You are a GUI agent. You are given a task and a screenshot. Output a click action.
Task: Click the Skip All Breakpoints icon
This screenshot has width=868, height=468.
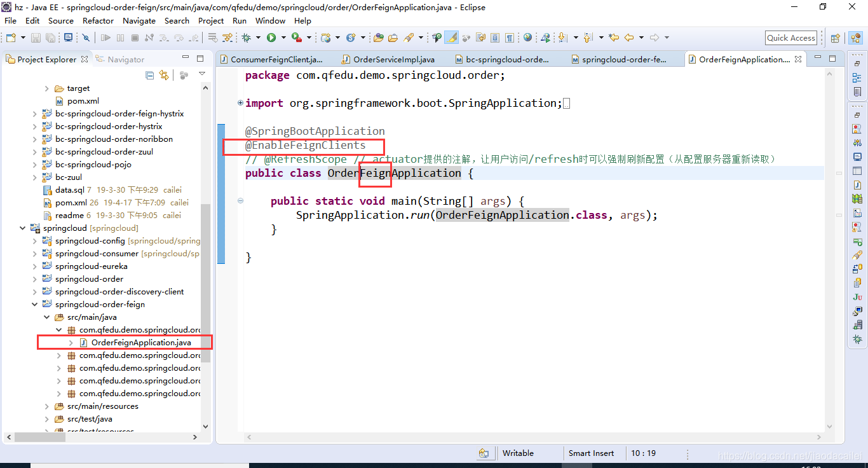[x=86, y=38]
